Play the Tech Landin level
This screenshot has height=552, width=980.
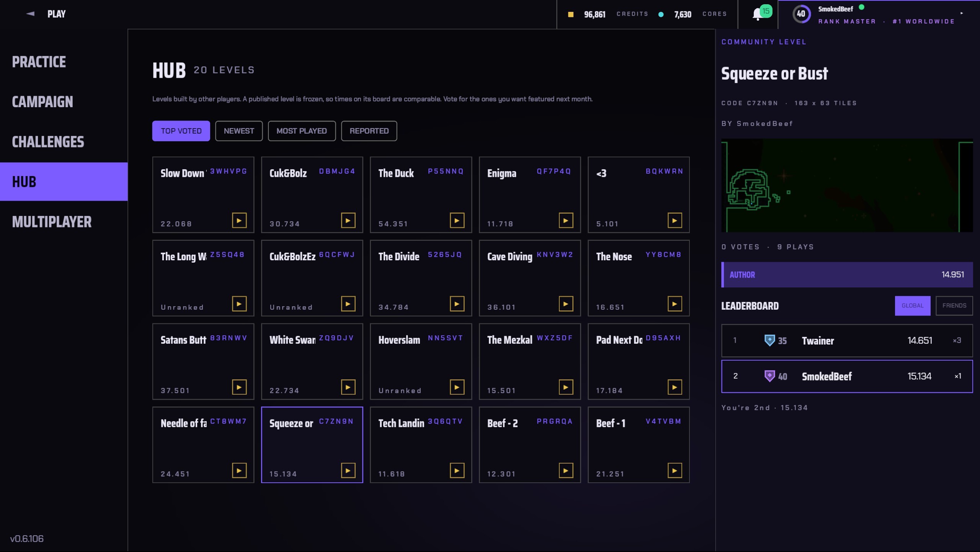point(457,471)
